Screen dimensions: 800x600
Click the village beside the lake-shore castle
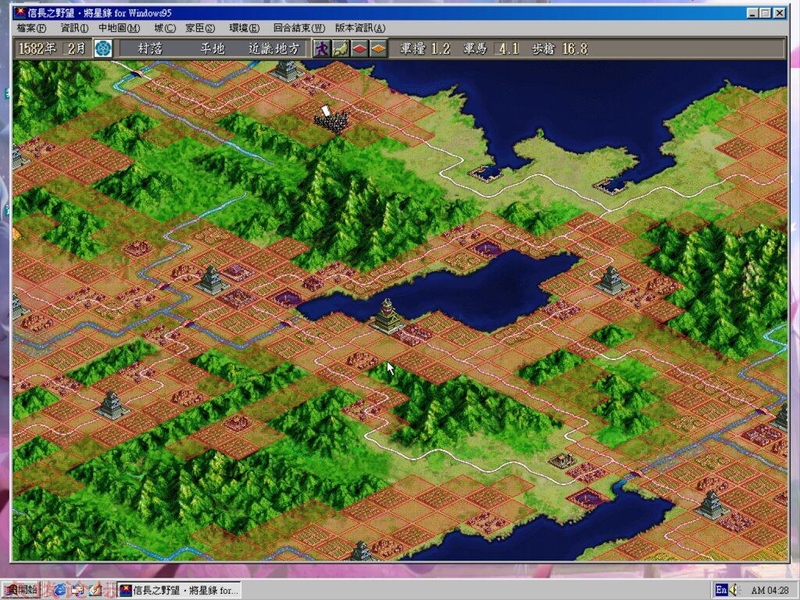click(x=414, y=334)
